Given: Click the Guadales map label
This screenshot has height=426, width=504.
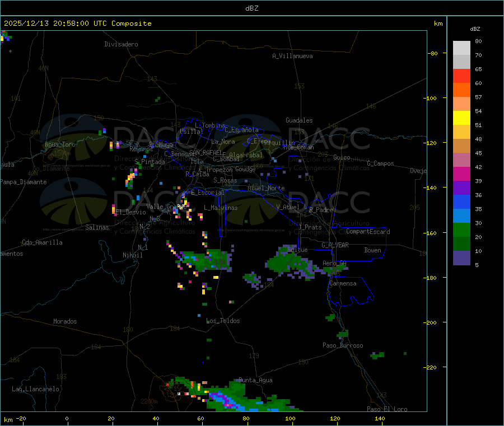Looking at the screenshot, I should [x=299, y=120].
